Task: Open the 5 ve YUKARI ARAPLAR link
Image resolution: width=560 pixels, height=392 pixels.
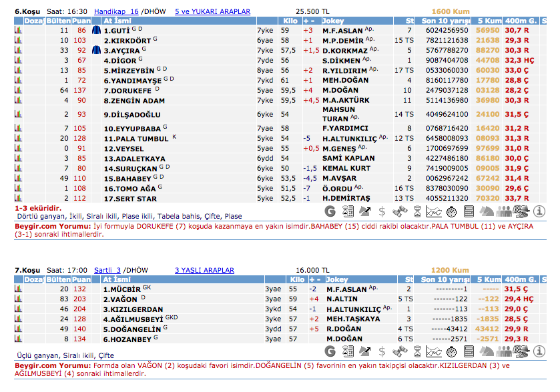Action: click(212, 11)
